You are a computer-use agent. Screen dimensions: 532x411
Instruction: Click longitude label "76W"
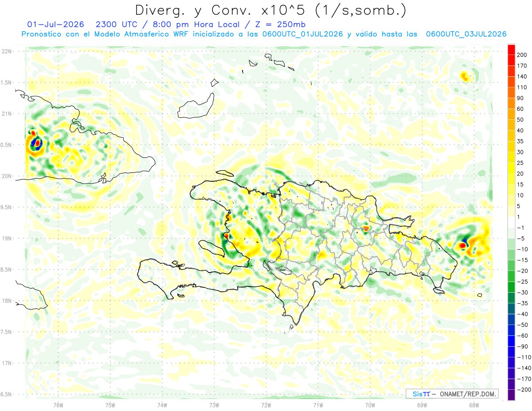pos(58,405)
